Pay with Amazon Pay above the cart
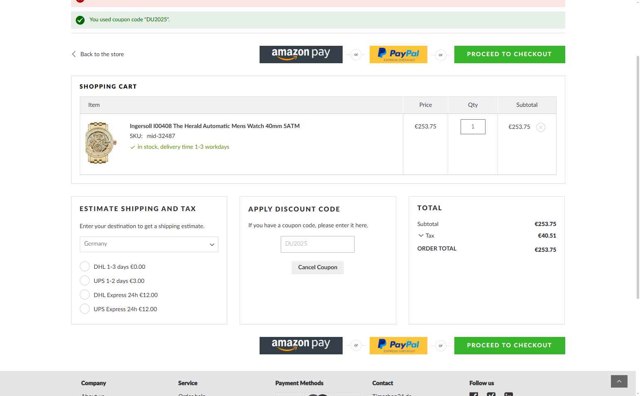Image resolution: width=640 pixels, height=396 pixels. [x=301, y=54]
